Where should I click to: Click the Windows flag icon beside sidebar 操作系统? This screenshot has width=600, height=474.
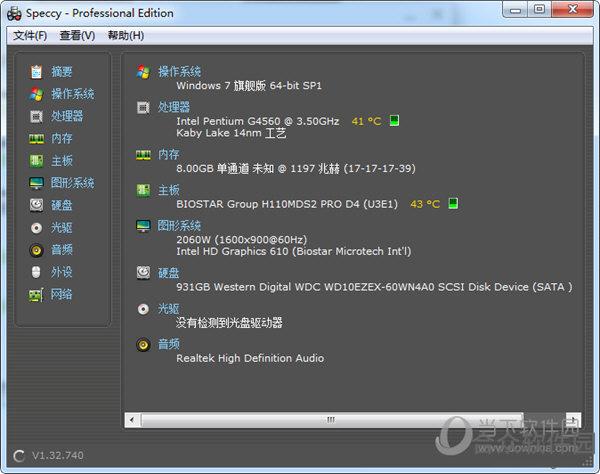pos(36,94)
